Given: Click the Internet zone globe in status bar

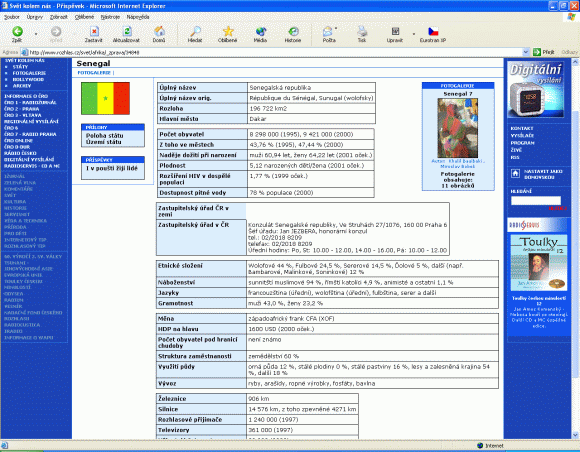Looking at the screenshot, I should pos(480,445).
